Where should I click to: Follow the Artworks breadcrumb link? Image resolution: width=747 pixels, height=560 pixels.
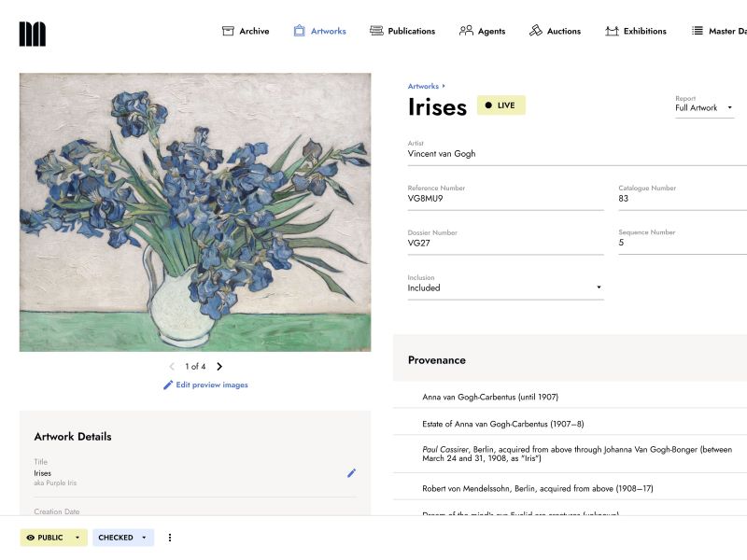(423, 87)
